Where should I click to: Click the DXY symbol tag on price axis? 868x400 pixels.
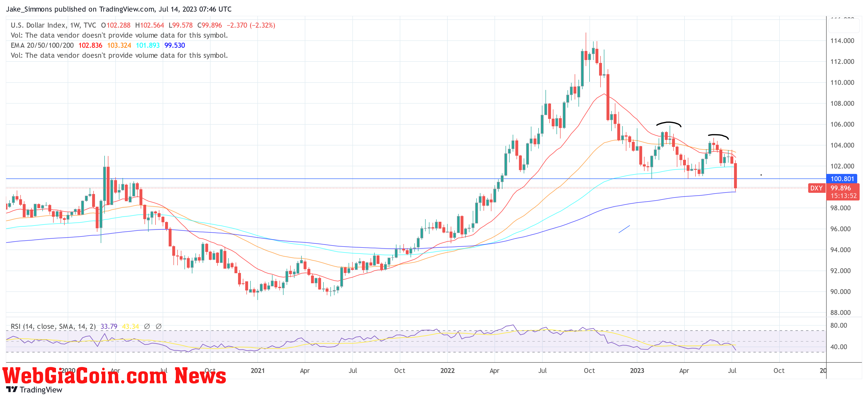[816, 188]
